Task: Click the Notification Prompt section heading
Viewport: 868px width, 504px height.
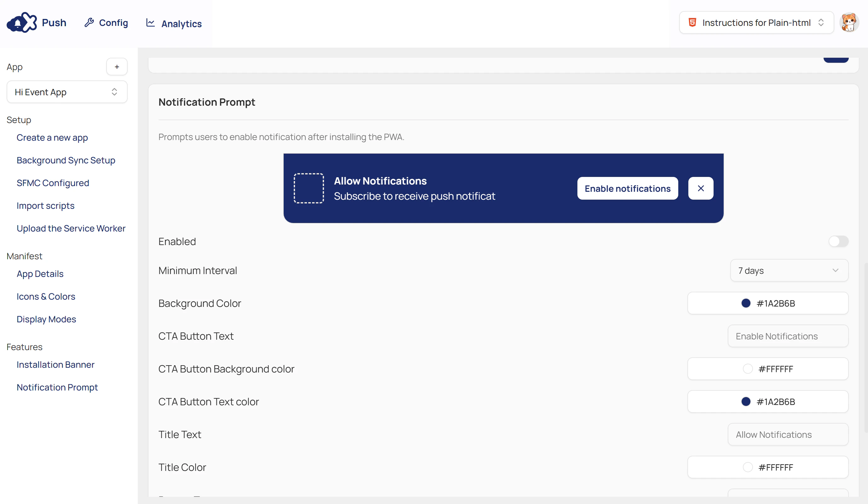Action: pos(207,102)
